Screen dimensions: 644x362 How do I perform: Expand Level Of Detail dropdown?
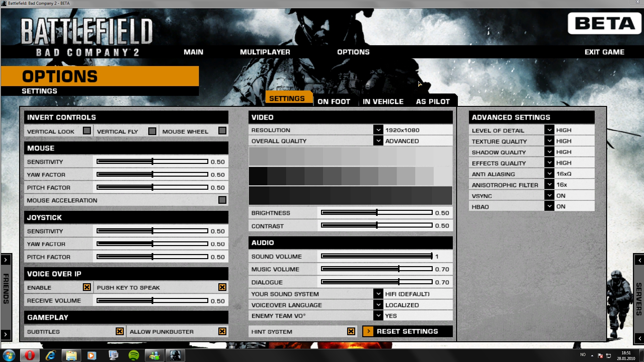pyautogui.click(x=549, y=130)
